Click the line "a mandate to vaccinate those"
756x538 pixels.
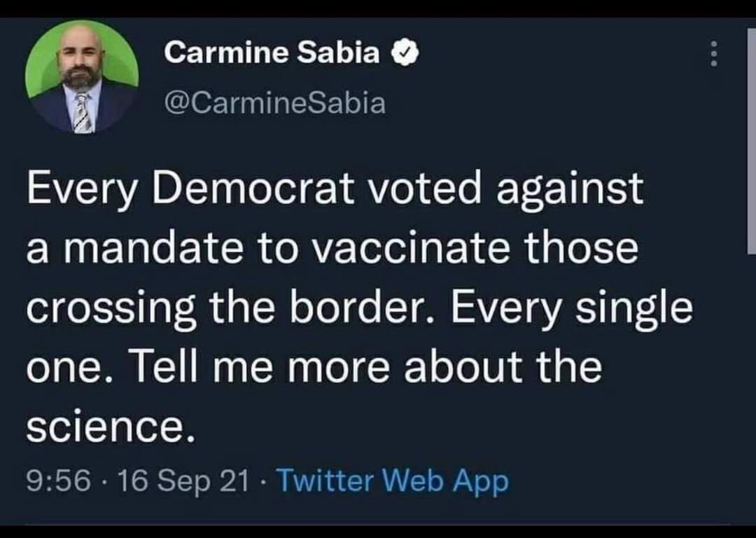pyautogui.click(x=332, y=249)
